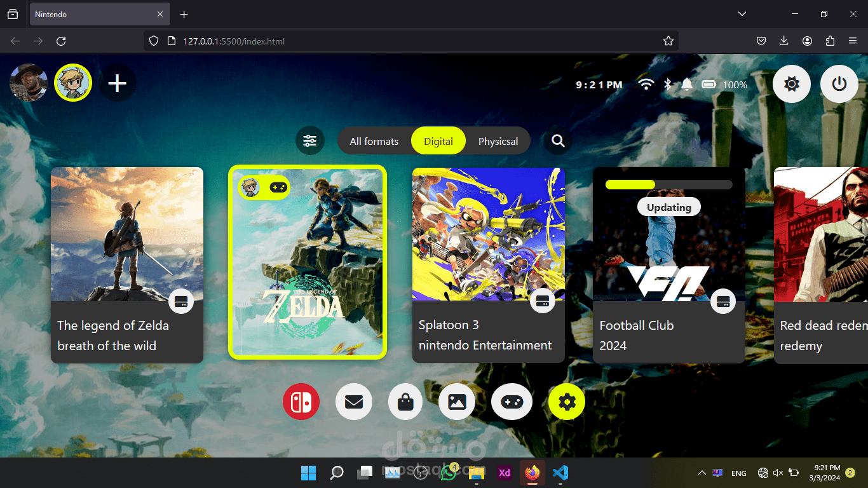Click the controller badge on selected Zelda card
The image size is (868, 488).
click(278, 187)
